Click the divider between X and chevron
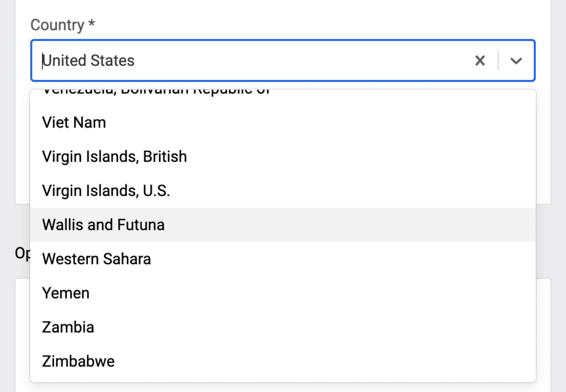 coord(499,61)
